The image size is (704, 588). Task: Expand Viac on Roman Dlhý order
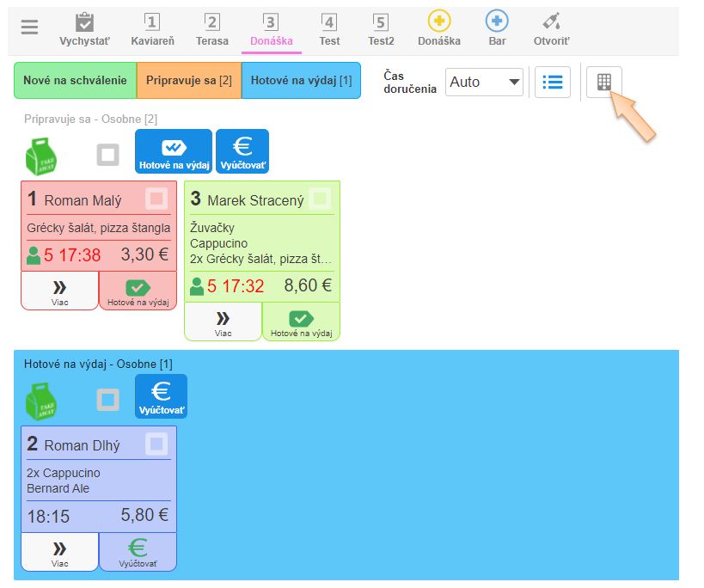coord(59,552)
